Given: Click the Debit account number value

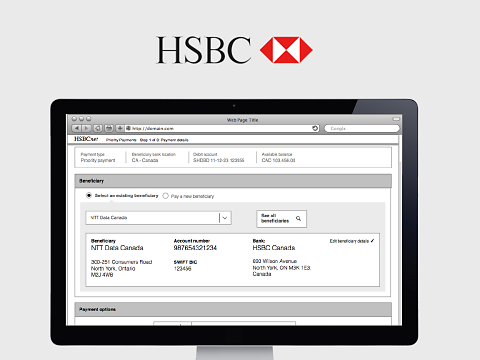Looking at the screenshot, I should 219,160.
